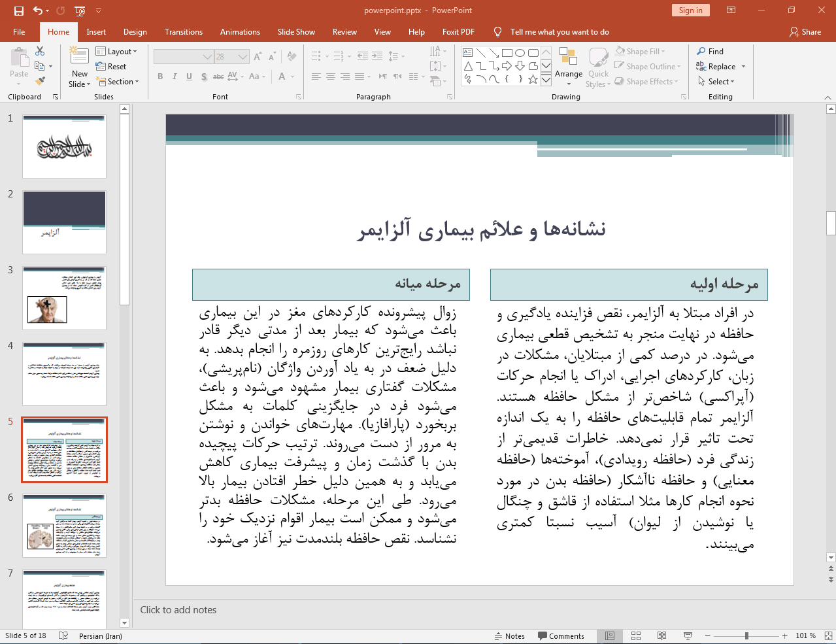Open the Transitions ribbon tab
This screenshot has height=644, width=836.
[x=184, y=32]
